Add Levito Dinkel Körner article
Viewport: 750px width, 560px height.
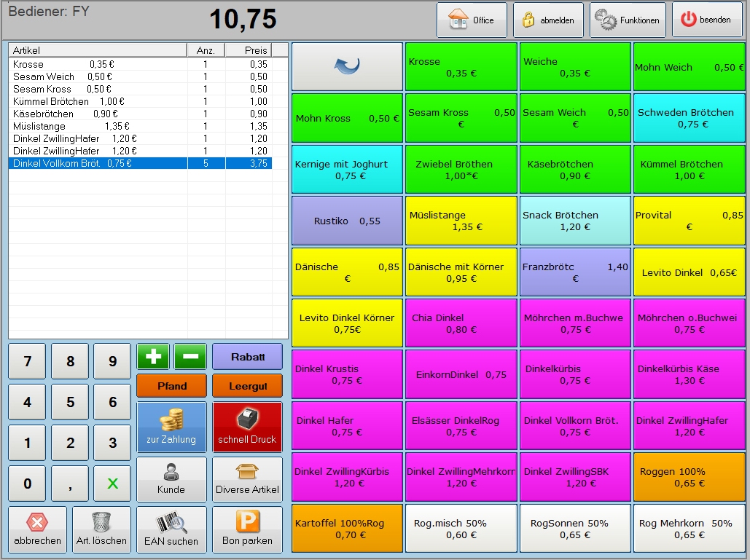347,323
